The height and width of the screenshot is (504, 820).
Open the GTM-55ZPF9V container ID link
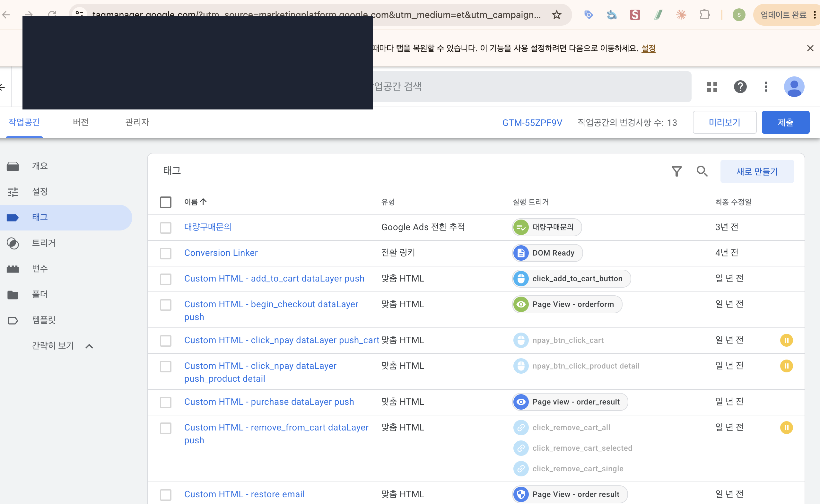[532, 123]
